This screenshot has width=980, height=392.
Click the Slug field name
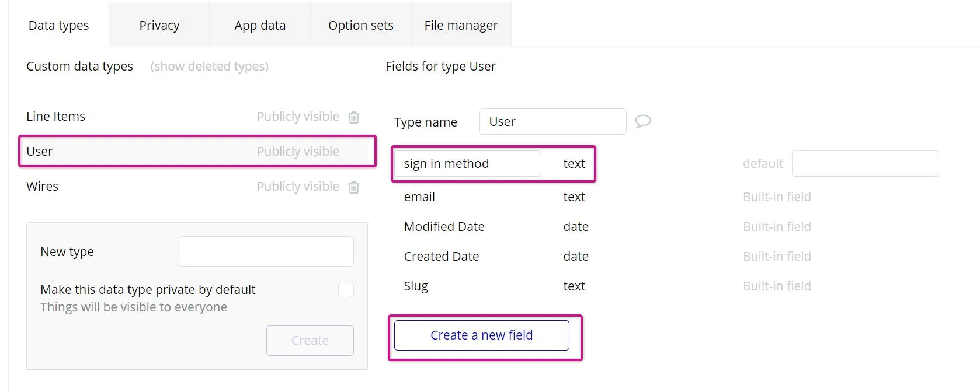pos(416,286)
